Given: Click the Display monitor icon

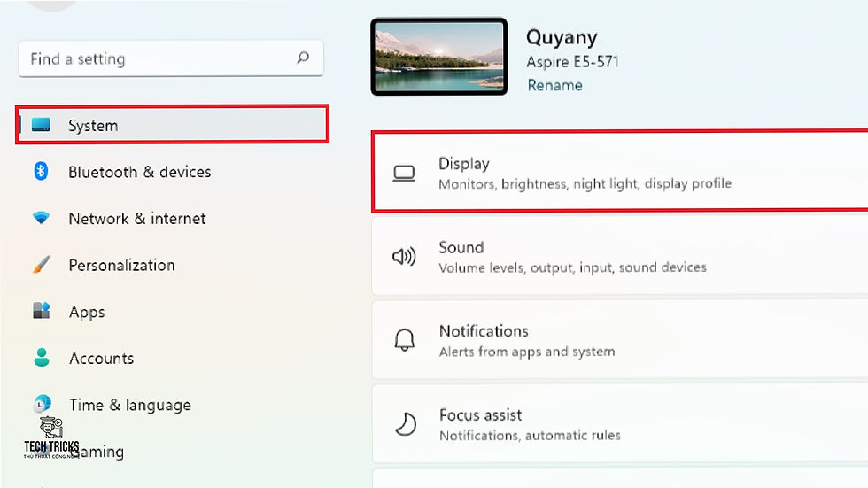Looking at the screenshot, I should pyautogui.click(x=404, y=174).
